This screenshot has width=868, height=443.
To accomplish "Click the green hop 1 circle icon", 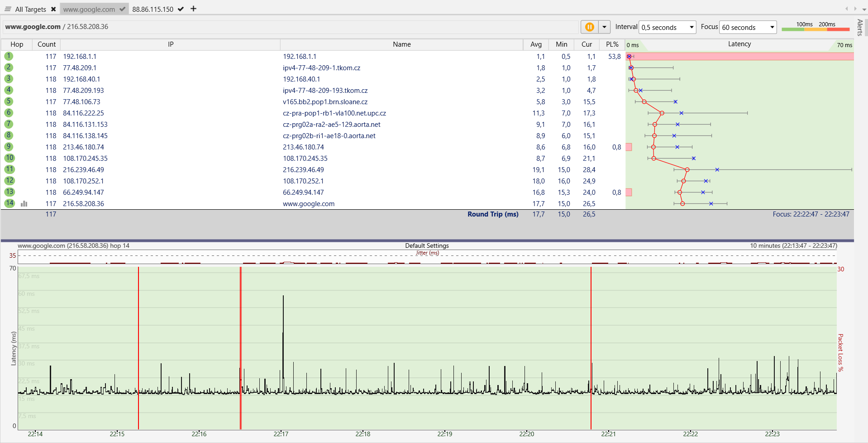I will point(9,56).
